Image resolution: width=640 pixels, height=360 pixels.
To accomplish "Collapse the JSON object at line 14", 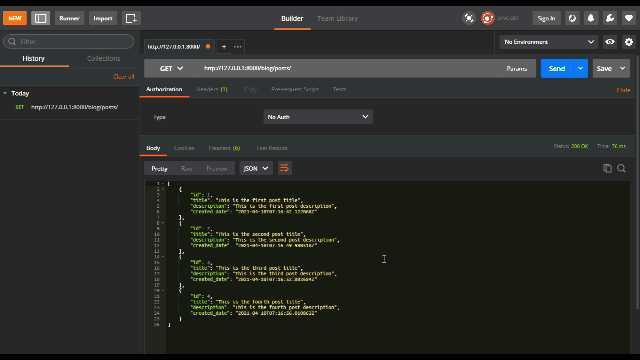I will click(x=162, y=257).
